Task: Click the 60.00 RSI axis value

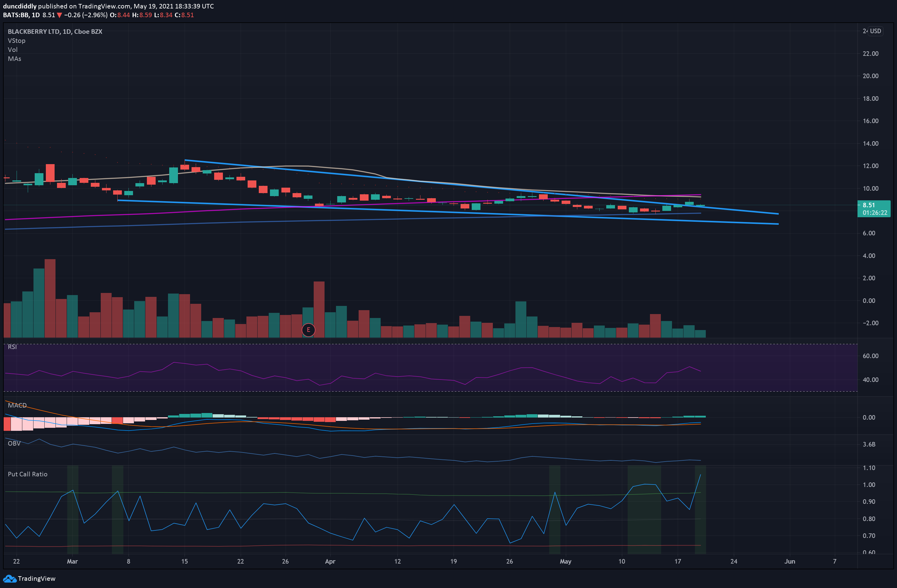Action: point(871,356)
